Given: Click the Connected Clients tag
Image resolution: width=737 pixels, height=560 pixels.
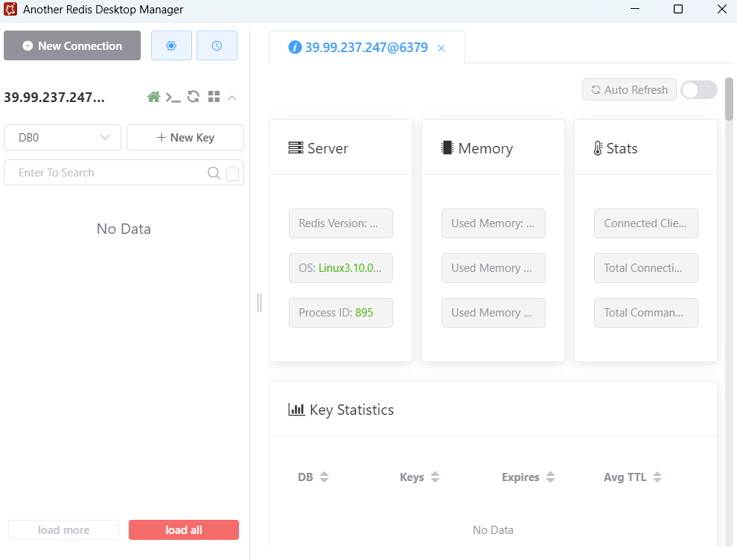Looking at the screenshot, I should [x=646, y=223].
